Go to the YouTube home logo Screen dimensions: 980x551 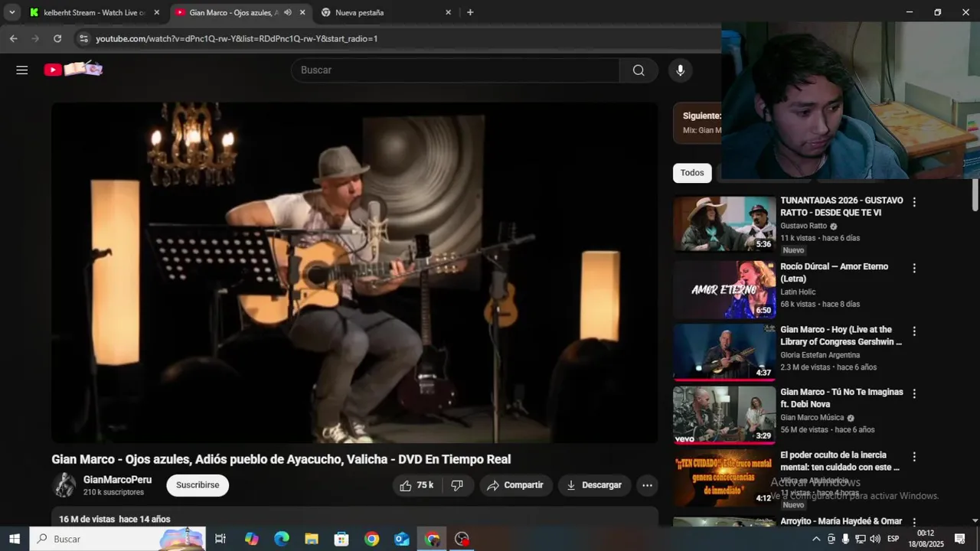[73, 70]
